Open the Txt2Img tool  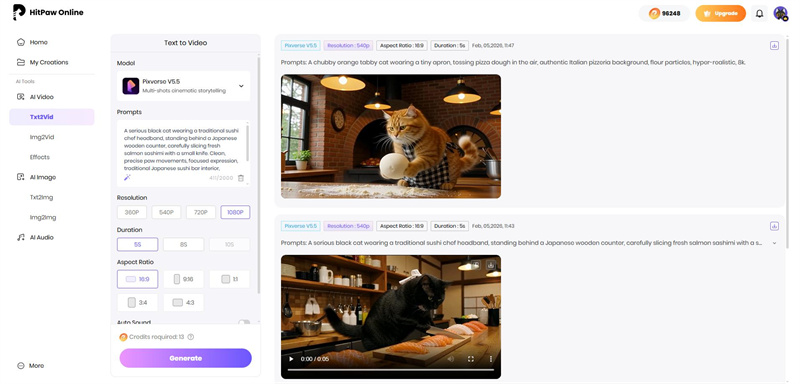point(41,197)
